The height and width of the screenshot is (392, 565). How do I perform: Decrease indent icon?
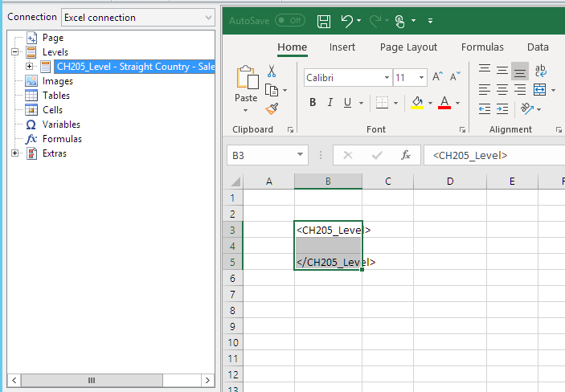click(485, 108)
